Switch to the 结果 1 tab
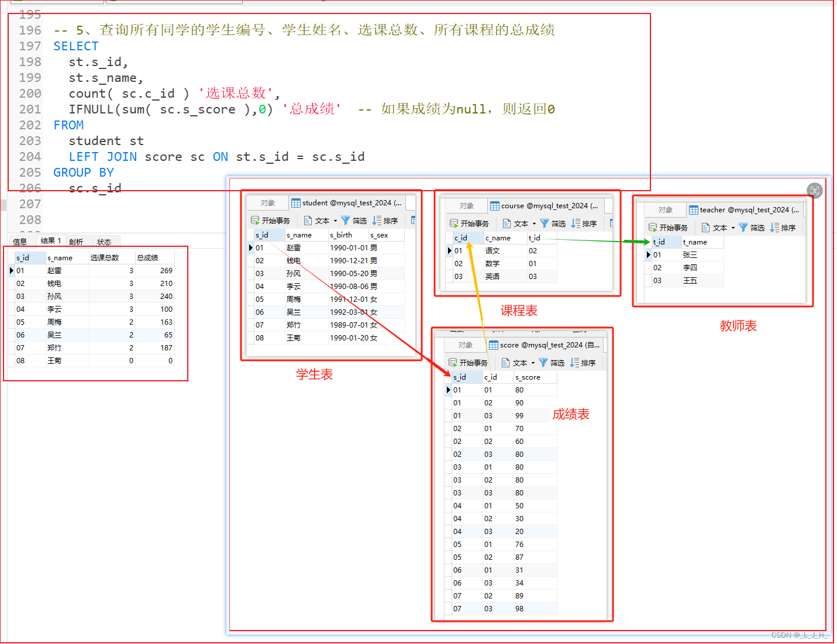Viewport: 837px width, 644px height. click(51, 241)
